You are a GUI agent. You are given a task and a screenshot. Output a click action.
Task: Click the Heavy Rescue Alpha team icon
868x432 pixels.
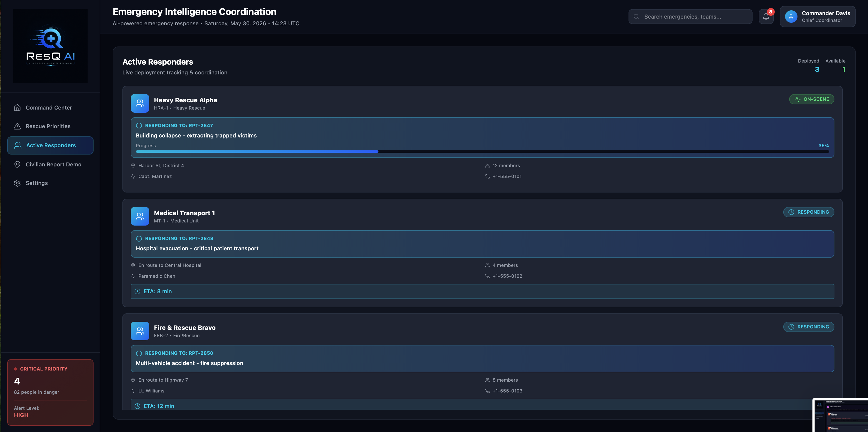(140, 103)
